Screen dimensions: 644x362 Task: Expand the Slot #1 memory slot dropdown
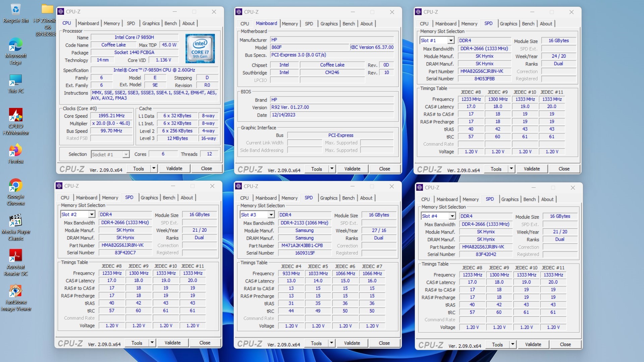coord(451,41)
